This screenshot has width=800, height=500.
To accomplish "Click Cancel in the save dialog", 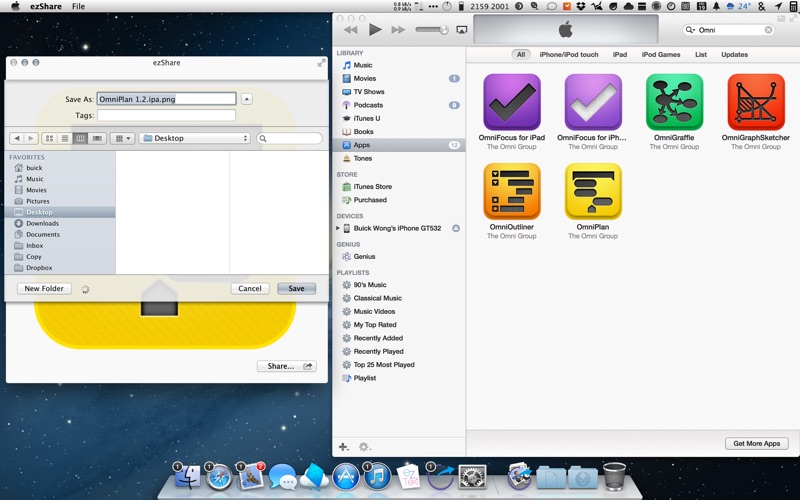I will [250, 288].
